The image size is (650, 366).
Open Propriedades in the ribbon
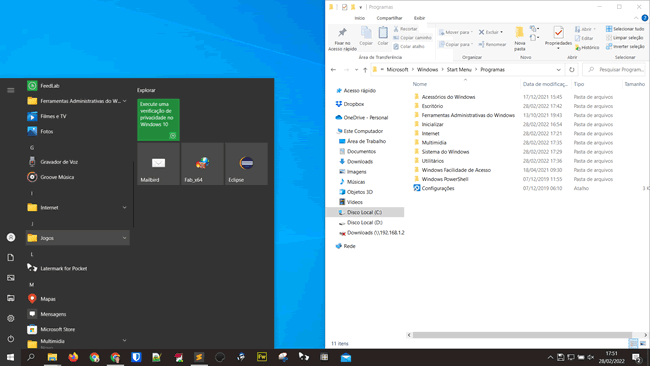click(x=558, y=37)
